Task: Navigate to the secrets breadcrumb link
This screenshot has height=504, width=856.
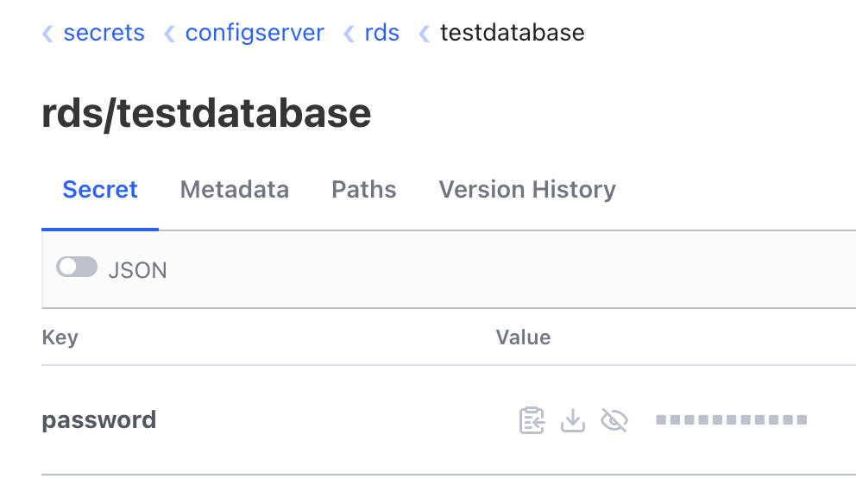Action: [104, 33]
